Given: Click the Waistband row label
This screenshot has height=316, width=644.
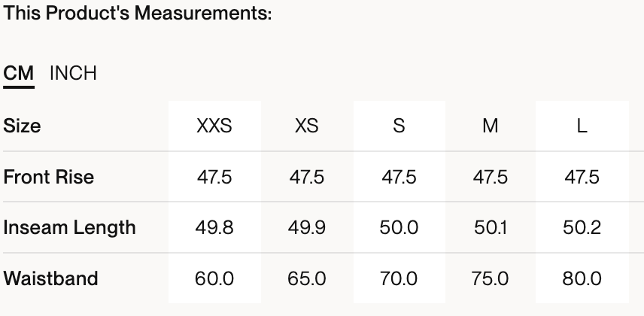Looking at the screenshot, I should pos(51,279).
